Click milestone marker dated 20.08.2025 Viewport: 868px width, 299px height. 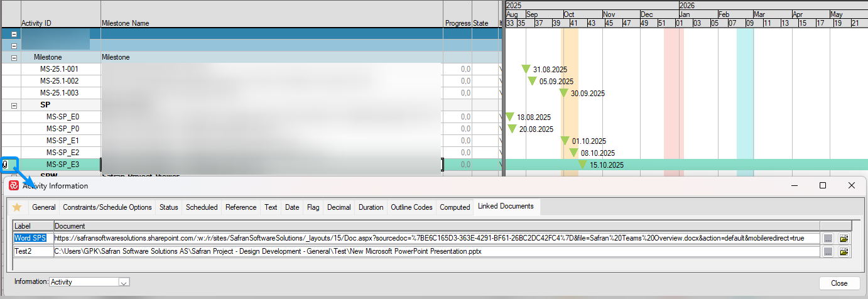[x=513, y=129]
